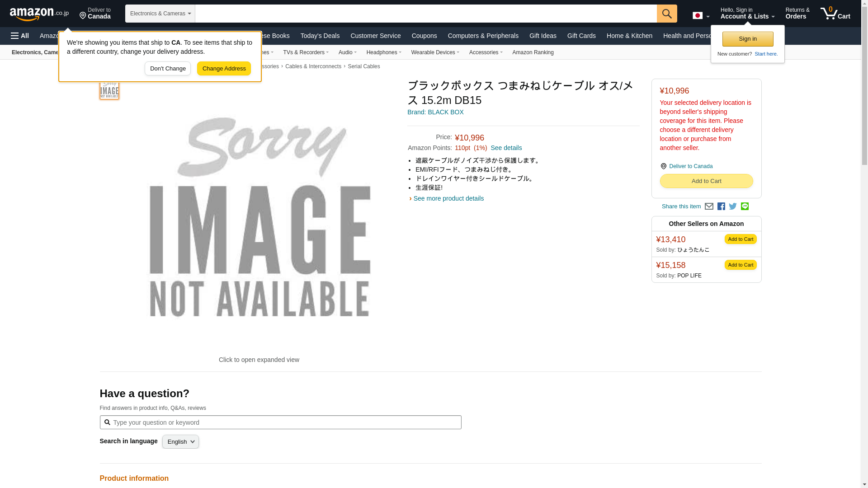Open Today's Deals tab
Viewport: 868px width, 488px height.
click(320, 36)
